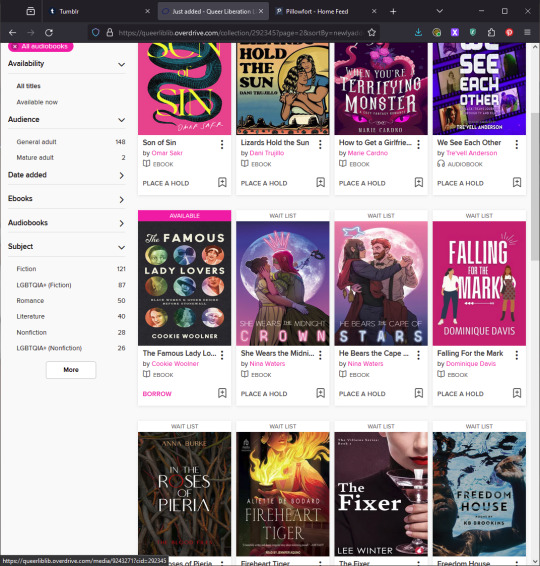The height and width of the screenshot is (566, 540).
Task: Open options menu for He Bears the Cape
Action: (x=418, y=355)
